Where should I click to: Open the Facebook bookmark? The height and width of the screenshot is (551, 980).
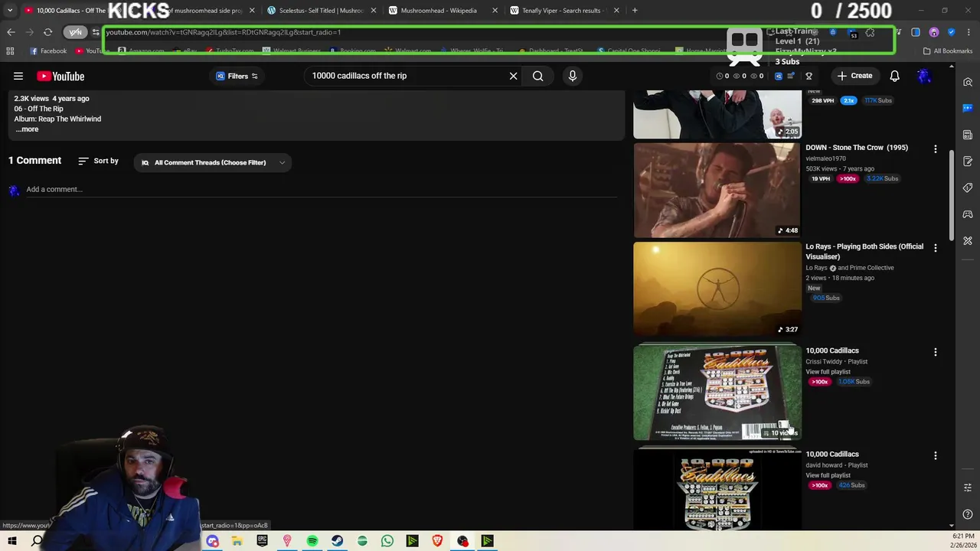(48, 51)
